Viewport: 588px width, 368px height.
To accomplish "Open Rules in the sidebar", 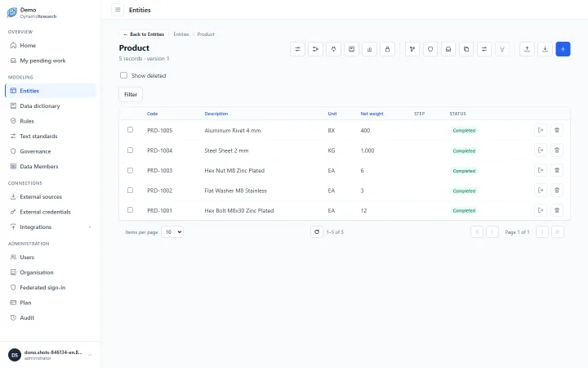I will coord(51,121).
